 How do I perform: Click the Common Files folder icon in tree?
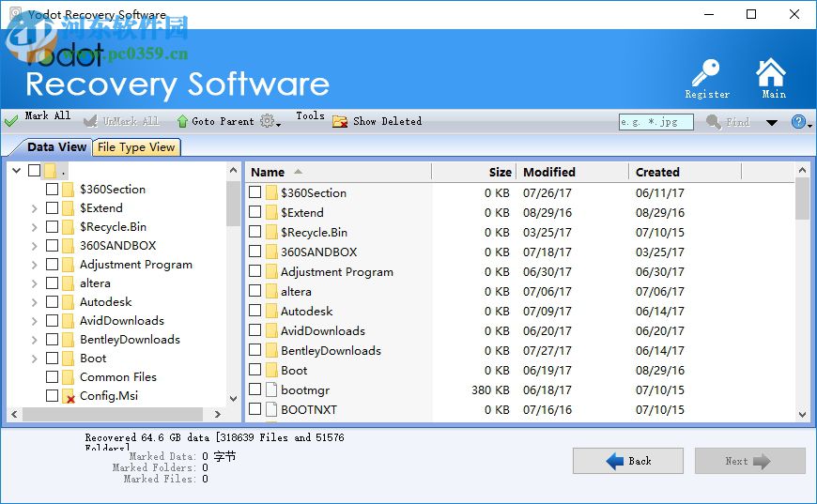pyautogui.click(x=68, y=377)
